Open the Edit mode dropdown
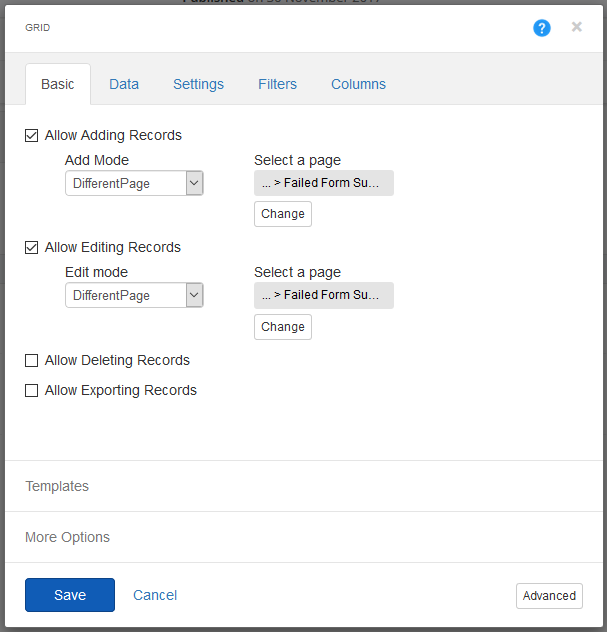The image size is (607, 632). 134,295
